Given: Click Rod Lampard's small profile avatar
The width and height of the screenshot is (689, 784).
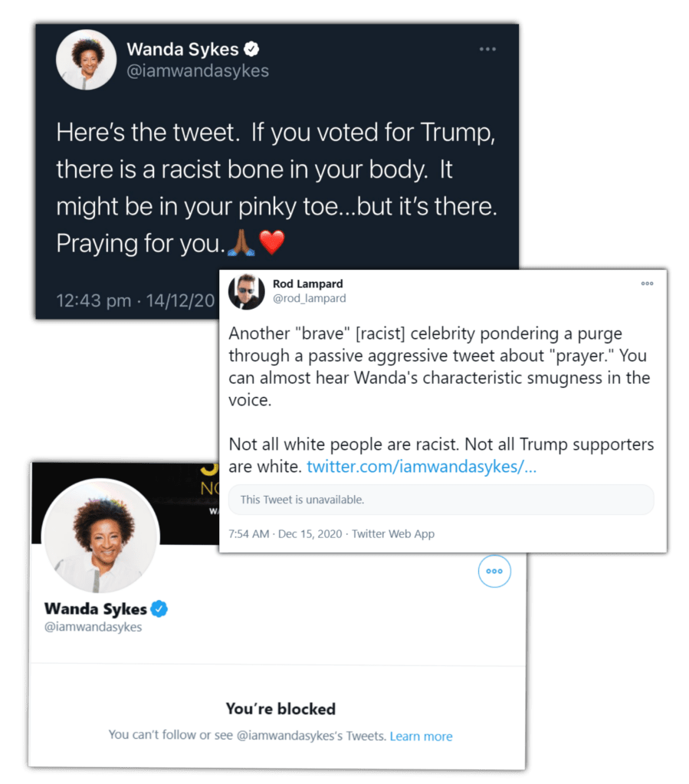Looking at the screenshot, I should [248, 290].
